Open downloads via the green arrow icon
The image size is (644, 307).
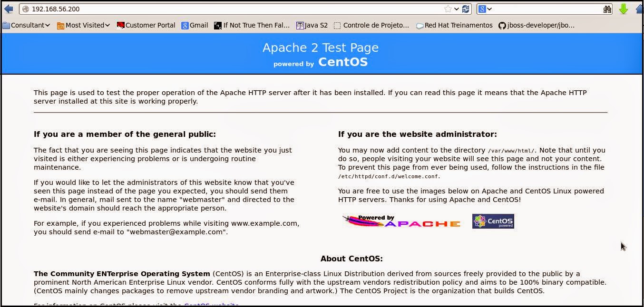point(623,9)
